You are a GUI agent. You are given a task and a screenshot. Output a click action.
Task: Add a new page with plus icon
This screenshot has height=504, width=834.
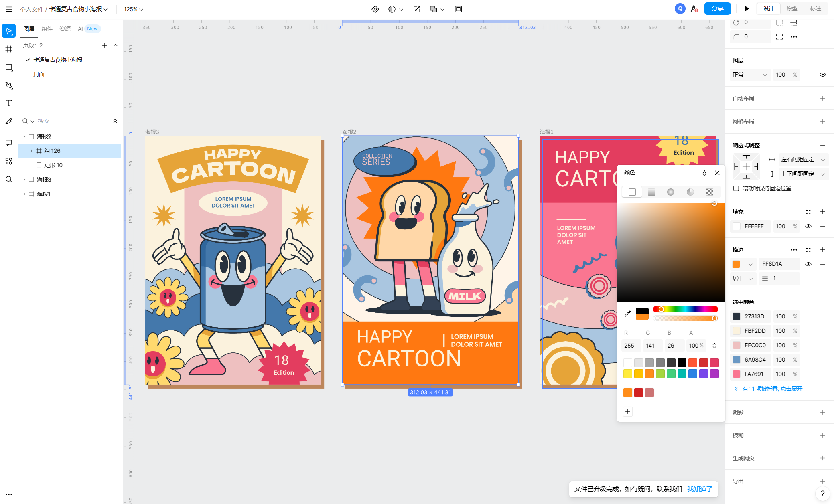click(105, 45)
